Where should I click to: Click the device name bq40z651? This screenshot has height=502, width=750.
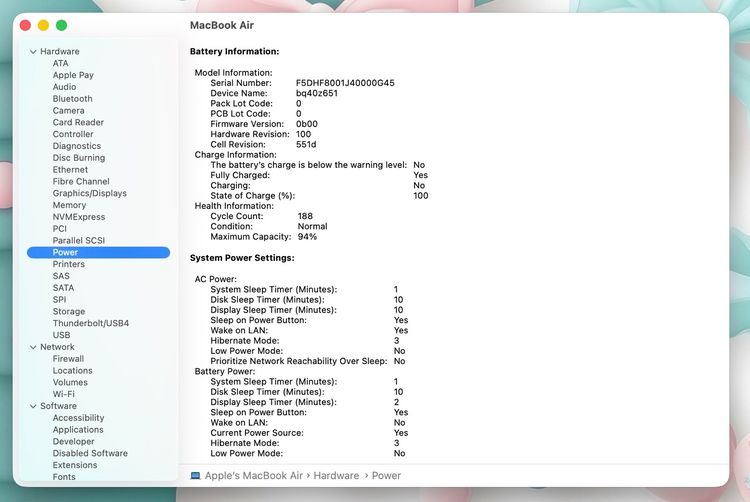pyautogui.click(x=317, y=93)
